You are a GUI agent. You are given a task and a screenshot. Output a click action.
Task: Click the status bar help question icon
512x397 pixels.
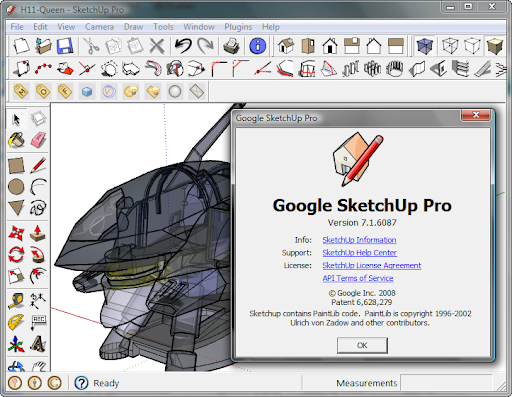tap(81, 383)
